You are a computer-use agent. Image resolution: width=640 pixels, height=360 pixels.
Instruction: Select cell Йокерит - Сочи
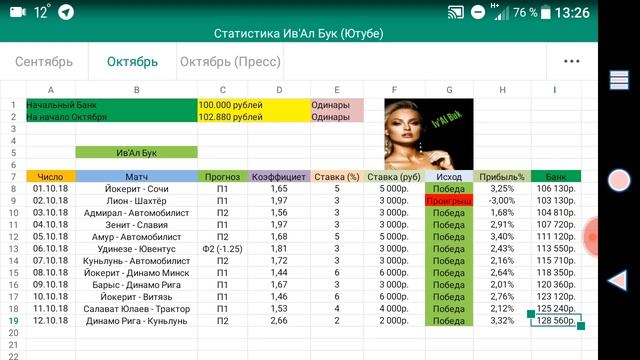click(x=136, y=189)
